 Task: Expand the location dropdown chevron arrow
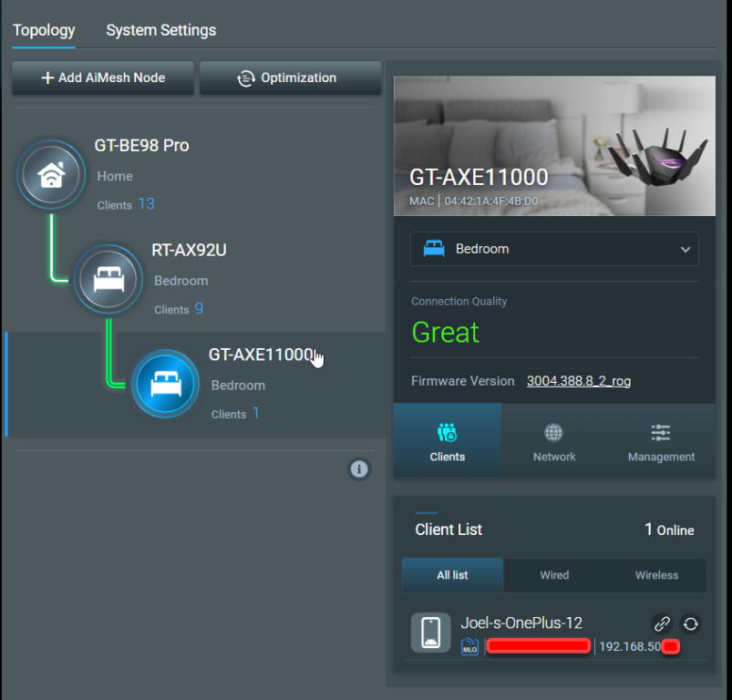[685, 249]
